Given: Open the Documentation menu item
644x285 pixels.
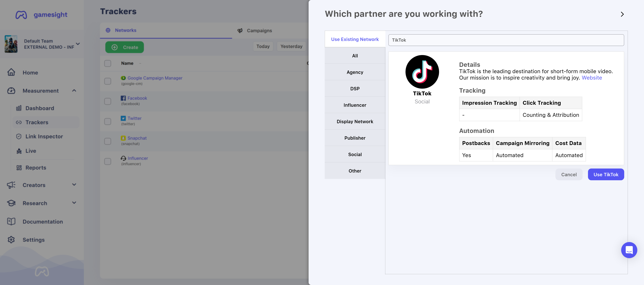Looking at the screenshot, I should coord(43,221).
